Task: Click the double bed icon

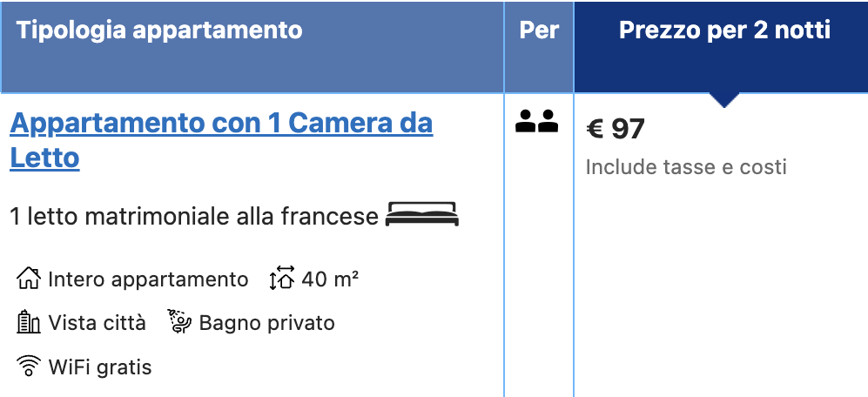Action: [x=422, y=214]
